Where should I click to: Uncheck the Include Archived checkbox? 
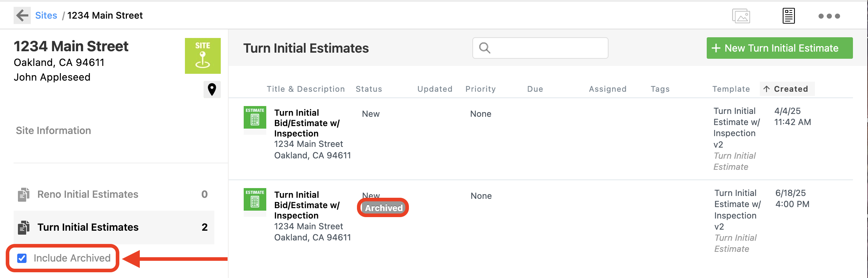tap(22, 258)
